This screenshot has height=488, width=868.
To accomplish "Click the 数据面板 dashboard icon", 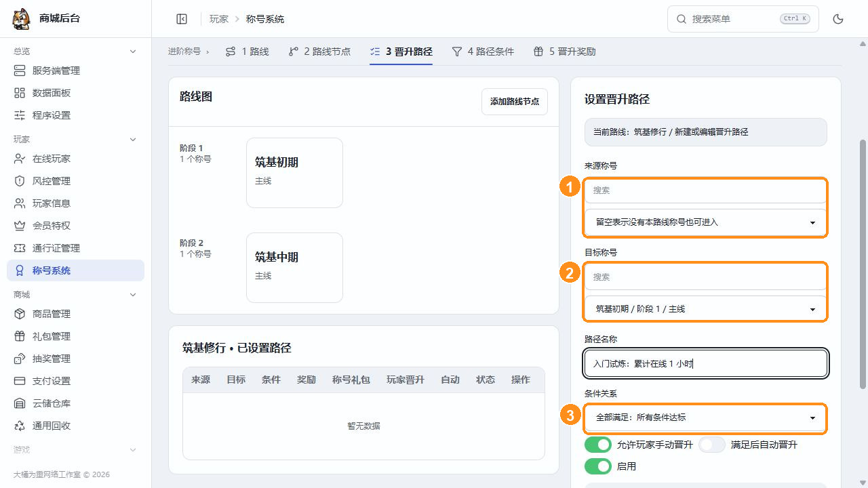I will click(20, 93).
